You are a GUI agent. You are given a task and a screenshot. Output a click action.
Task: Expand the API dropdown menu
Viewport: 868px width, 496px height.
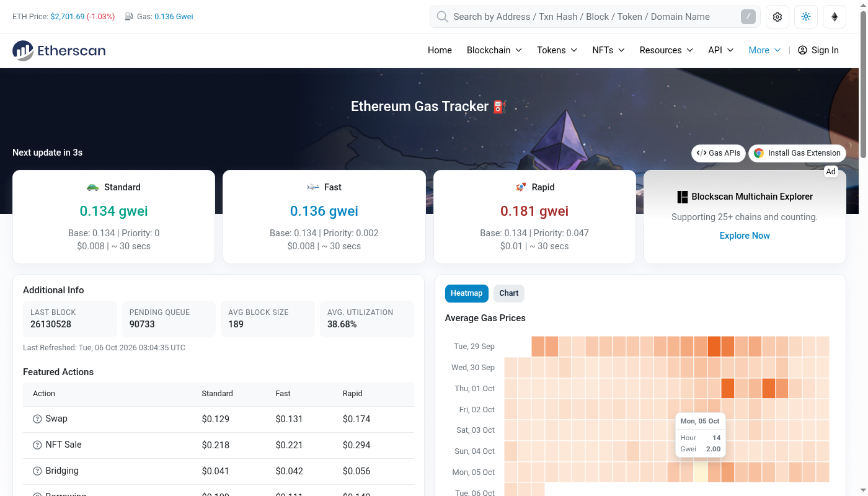[x=721, y=50]
